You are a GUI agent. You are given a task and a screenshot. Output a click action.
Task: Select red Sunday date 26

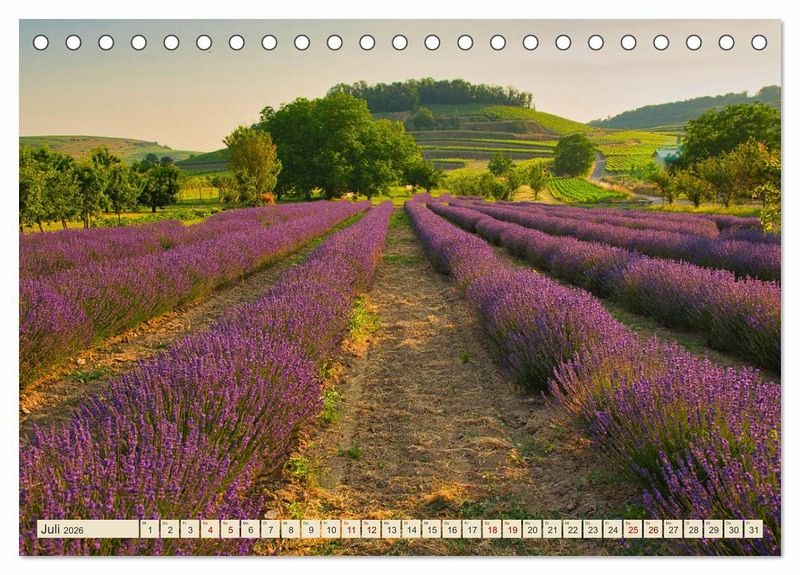click(652, 530)
